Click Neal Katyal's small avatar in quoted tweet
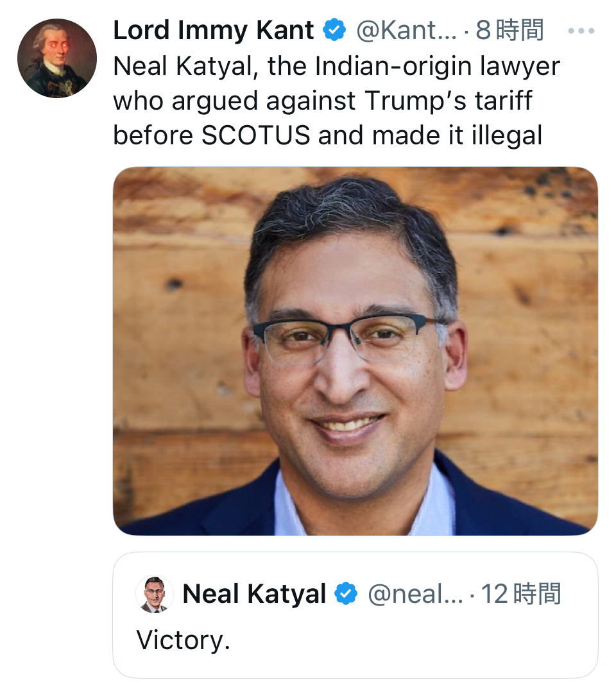Viewport: 616px width, 694px height. coord(155,595)
